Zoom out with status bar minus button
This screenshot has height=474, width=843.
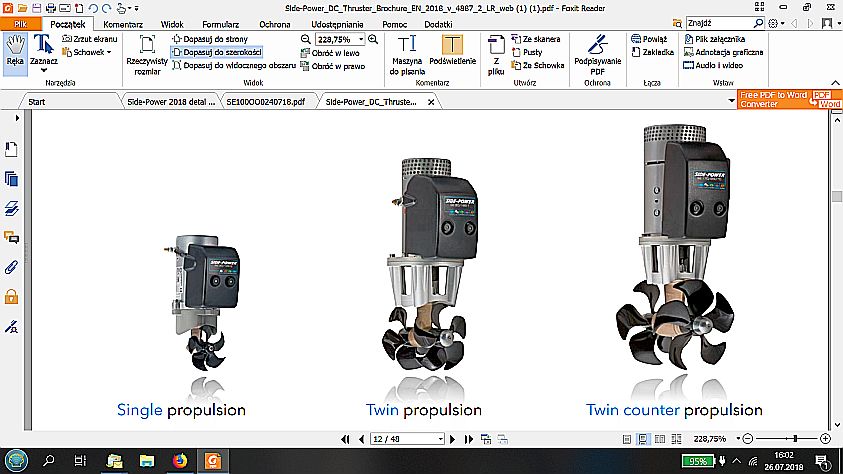[x=747, y=439]
